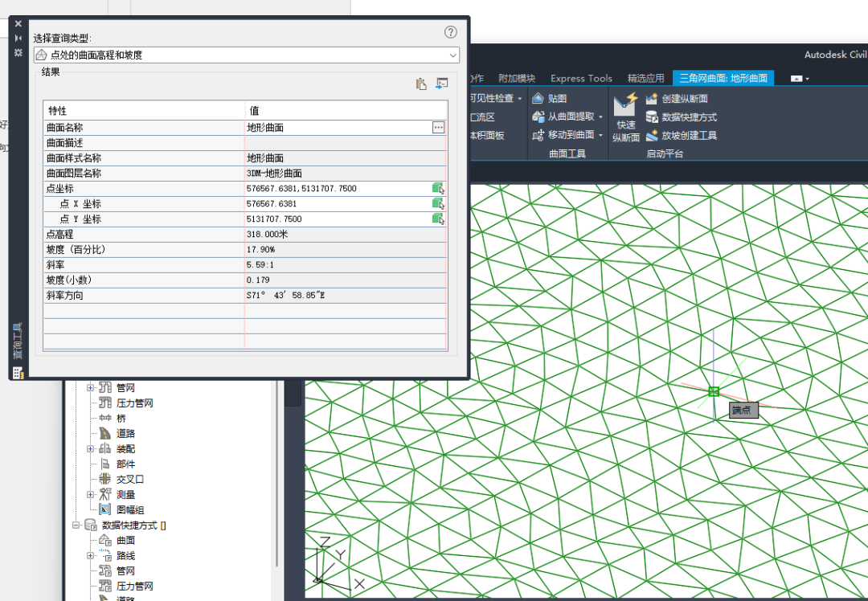Viewport: 868px width, 601px height.
Task: Expand the 路线 node under 数据快捷方式
Action: pos(90,556)
